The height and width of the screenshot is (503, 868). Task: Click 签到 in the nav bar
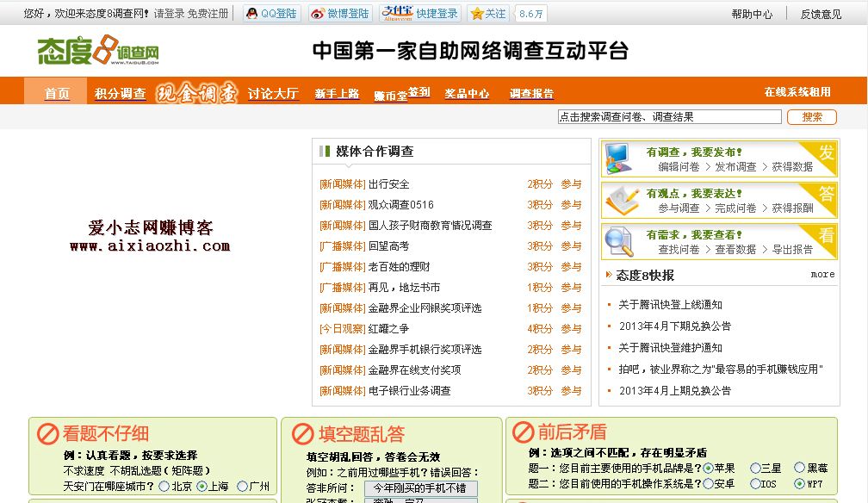tap(419, 92)
